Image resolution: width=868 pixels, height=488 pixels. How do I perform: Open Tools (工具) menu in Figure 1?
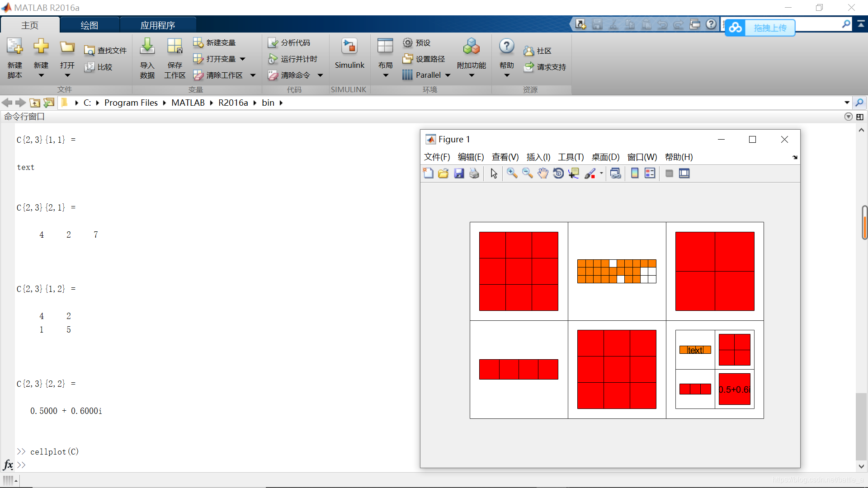pos(571,157)
